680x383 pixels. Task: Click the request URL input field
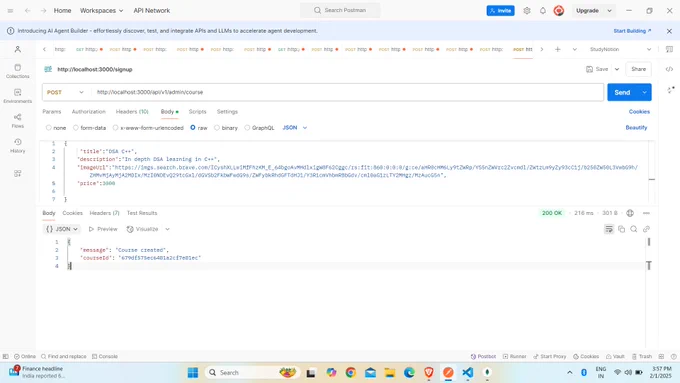point(348,92)
